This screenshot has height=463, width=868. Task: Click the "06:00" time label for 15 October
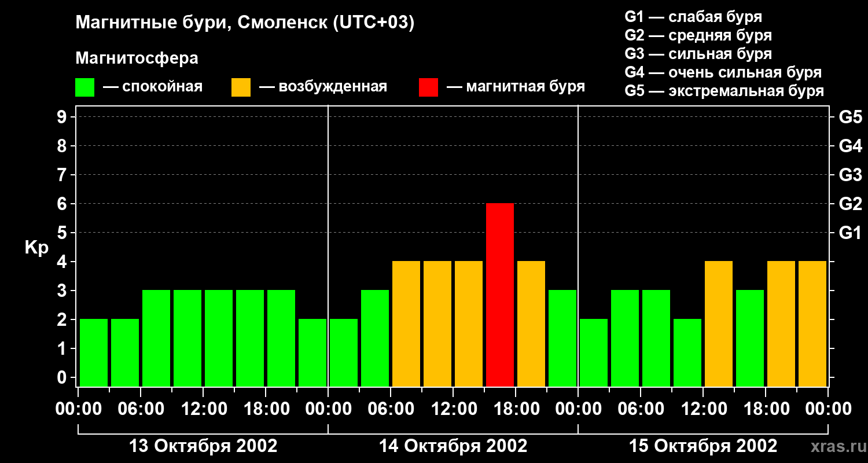641,409
